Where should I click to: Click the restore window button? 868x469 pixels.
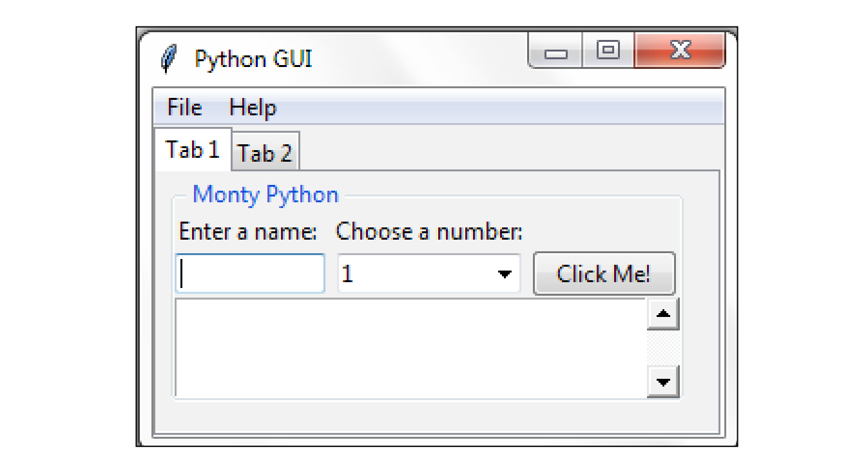[x=608, y=53]
